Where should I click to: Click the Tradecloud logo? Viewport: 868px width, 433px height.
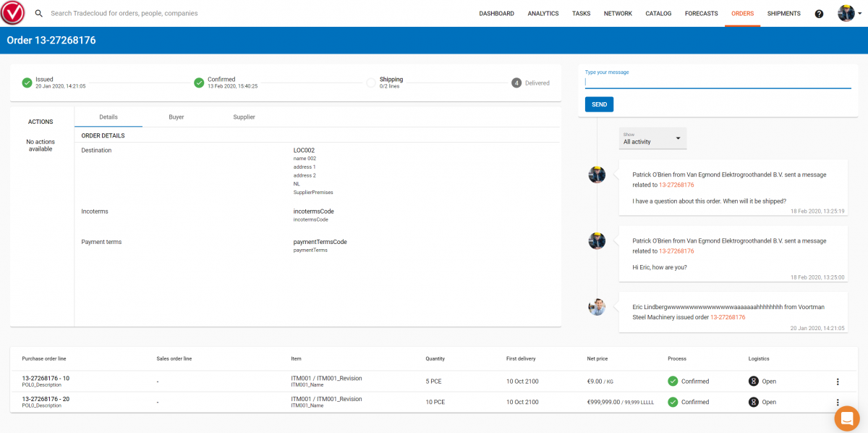click(x=12, y=12)
